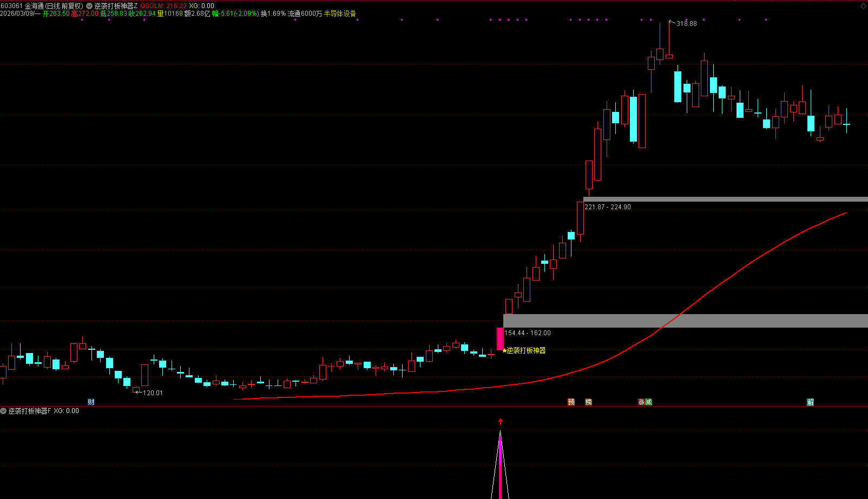
Task: Click the 榜 ranking marker icon
Action: coord(588,402)
